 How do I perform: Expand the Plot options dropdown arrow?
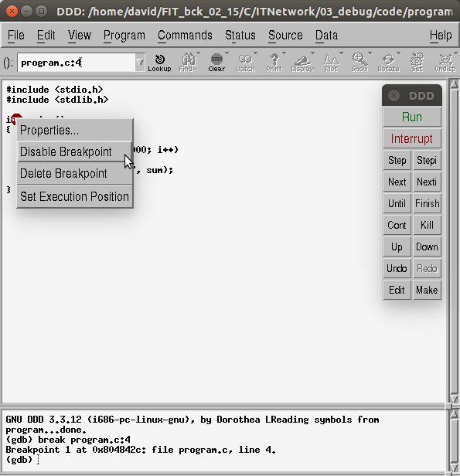(x=341, y=53)
